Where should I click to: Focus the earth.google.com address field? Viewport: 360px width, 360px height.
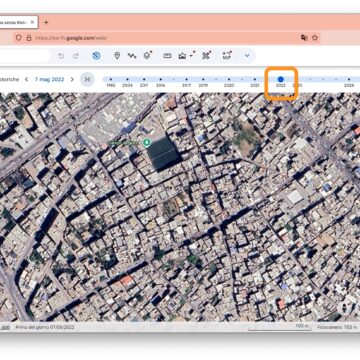coord(166,38)
